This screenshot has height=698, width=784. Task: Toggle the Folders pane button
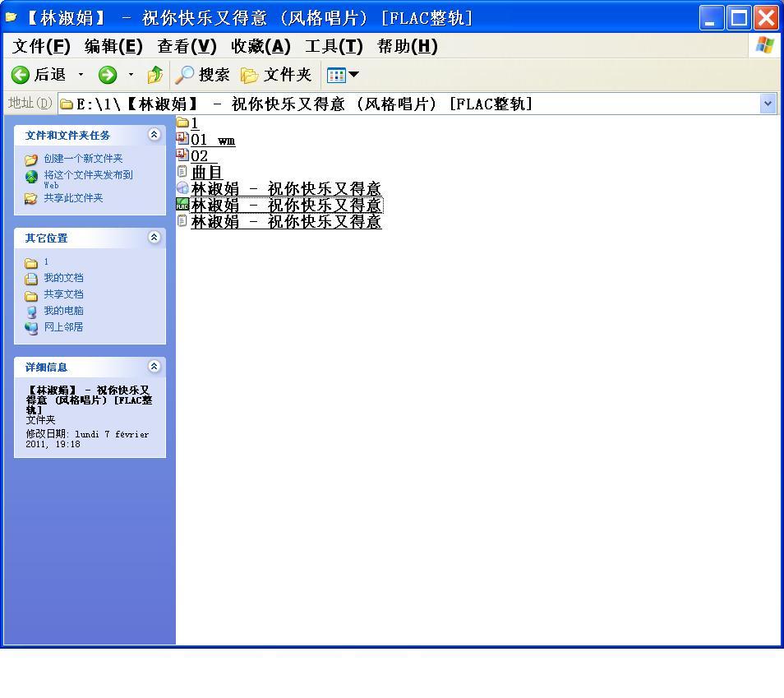pos(275,75)
